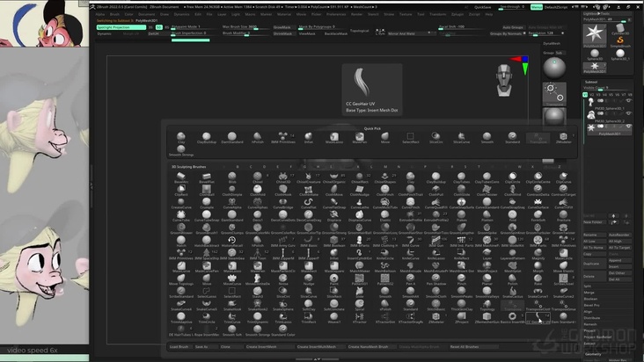Open the Preferences menu
644x362 pixels.
(x=360, y=14)
